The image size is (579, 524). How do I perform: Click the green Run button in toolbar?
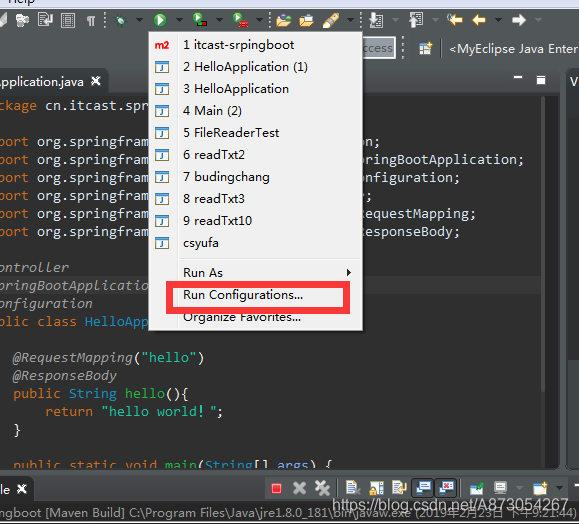[x=160, y=20]
